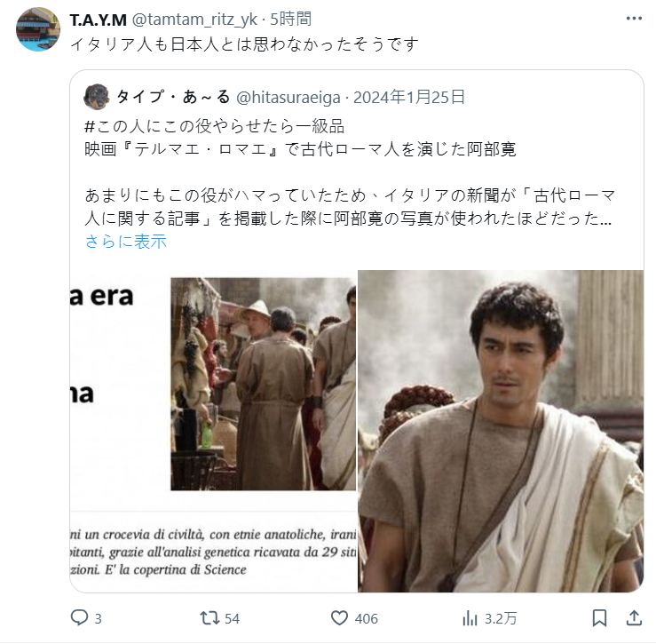Open the 2024年1月25日 date
The height and width of the screenshot is (644, 656).
(x=409, y=97)
